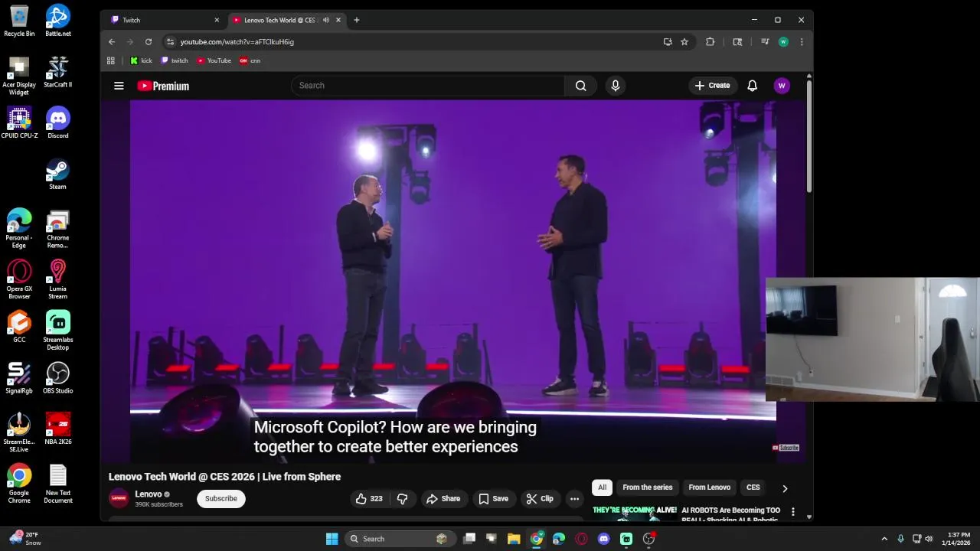Image resolution: width=980 pixels, height=551 pixels.
Task: Open Discord desktop shortcut
Action: (x=57, y=122)
